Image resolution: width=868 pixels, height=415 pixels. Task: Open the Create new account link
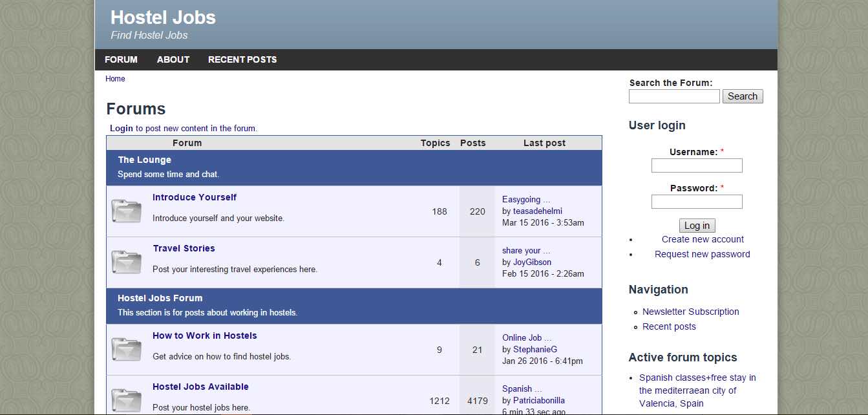703,239
